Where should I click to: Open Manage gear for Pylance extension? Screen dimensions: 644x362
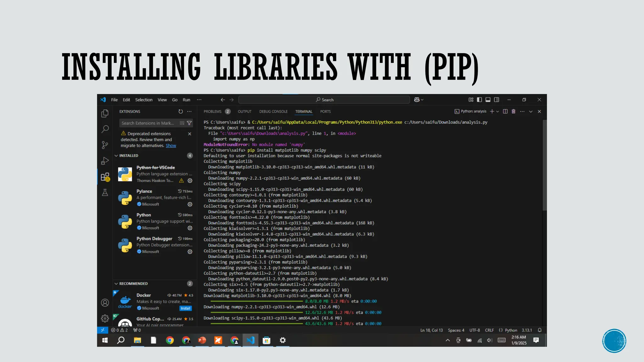coord(190,204)
